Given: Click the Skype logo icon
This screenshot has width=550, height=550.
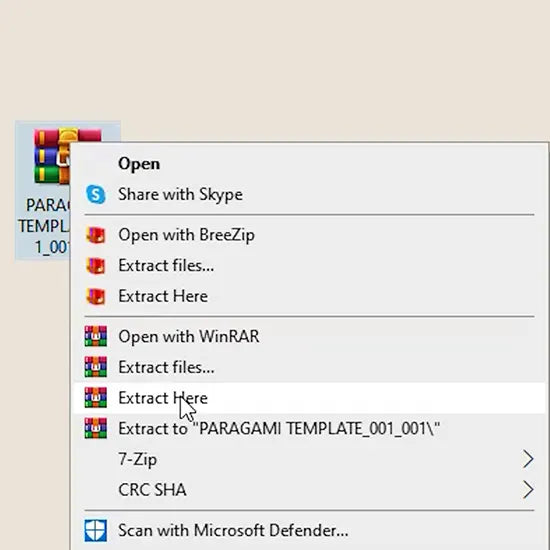Looking at the screenshot, I should (x=96, y=194).
